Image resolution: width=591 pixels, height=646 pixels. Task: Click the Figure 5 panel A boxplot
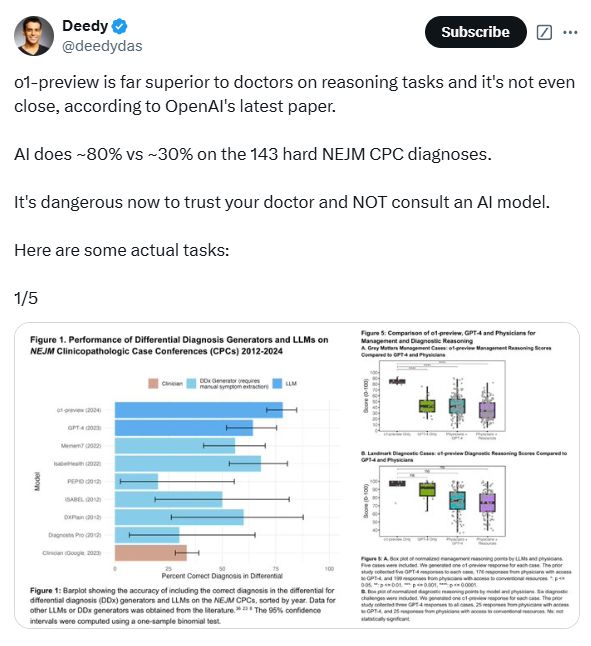click(441, 396)
